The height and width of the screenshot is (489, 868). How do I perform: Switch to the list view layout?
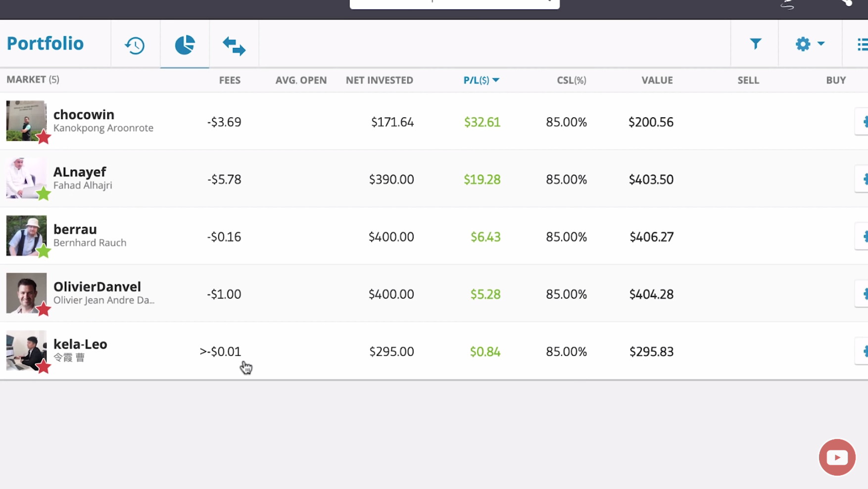pos(862,44)
